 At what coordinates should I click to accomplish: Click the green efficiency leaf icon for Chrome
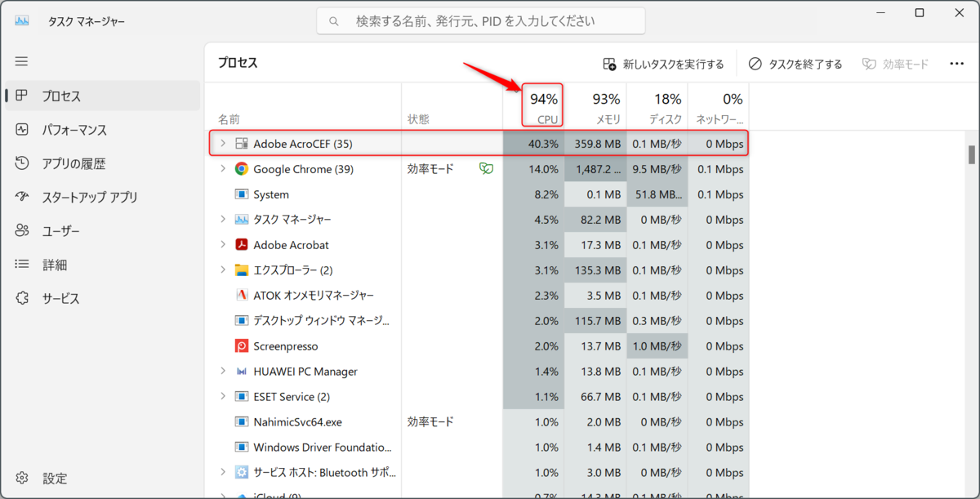coord(486,169)
